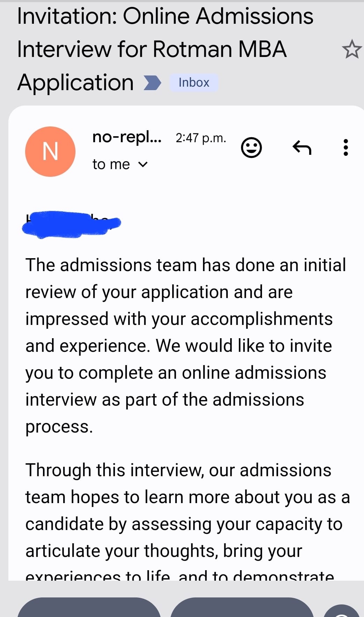Tap the paragraph starting 'The admissions team'

[185, 346]
